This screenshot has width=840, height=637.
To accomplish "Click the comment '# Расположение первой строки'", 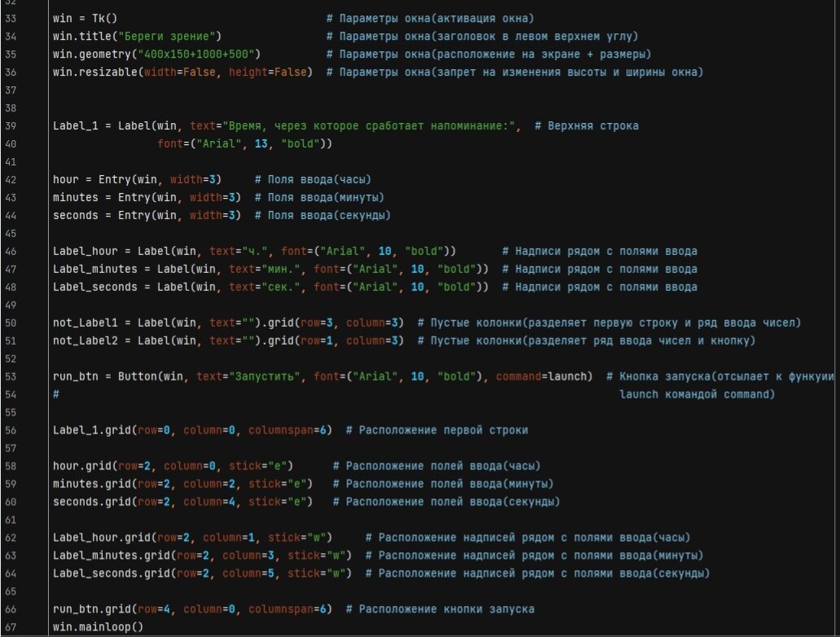I will tap(437, 430).
